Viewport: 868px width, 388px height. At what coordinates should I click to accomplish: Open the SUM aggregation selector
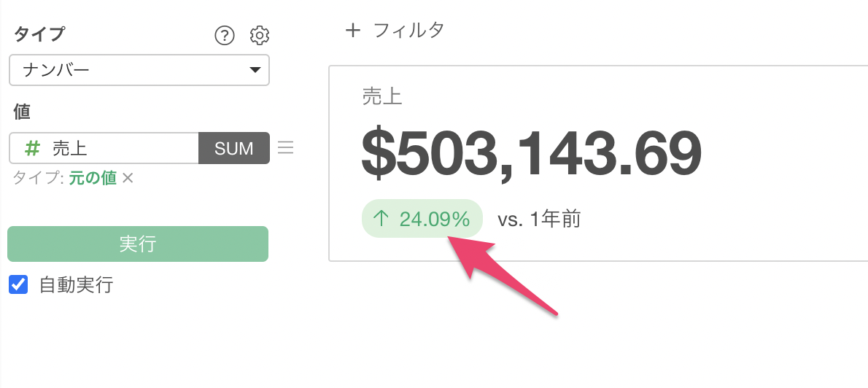pyautogui.click(x=234, y=148)
